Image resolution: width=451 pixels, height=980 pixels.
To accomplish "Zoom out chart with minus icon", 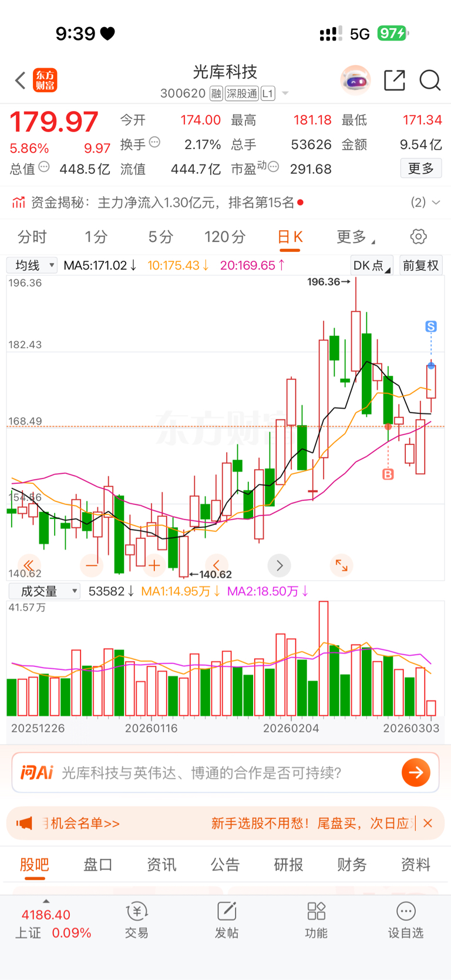I will pos(92,565).
